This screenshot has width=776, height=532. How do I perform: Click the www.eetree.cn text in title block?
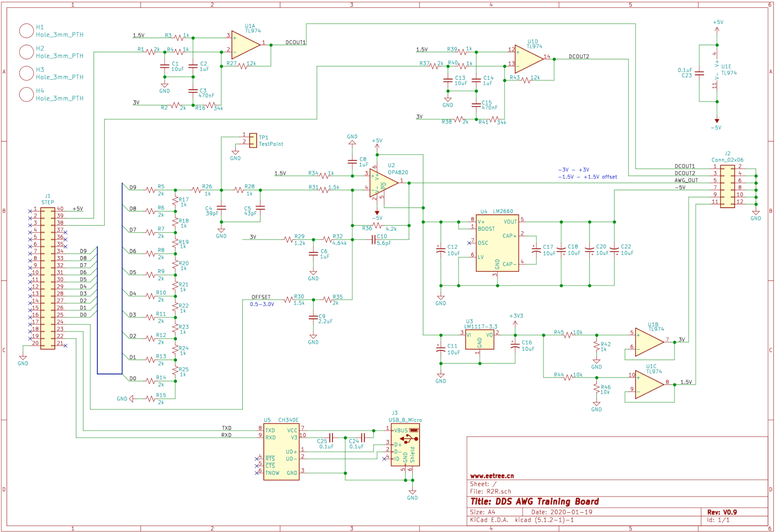492,476
